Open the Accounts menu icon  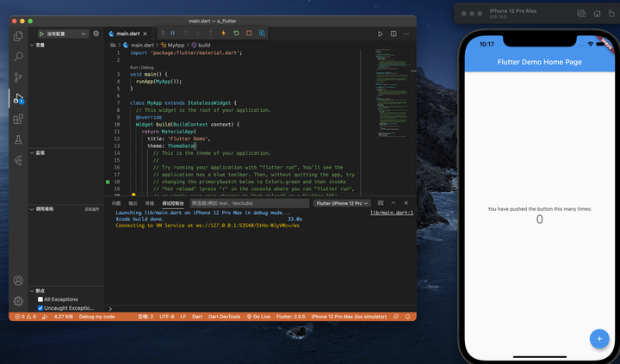(18, 281)
